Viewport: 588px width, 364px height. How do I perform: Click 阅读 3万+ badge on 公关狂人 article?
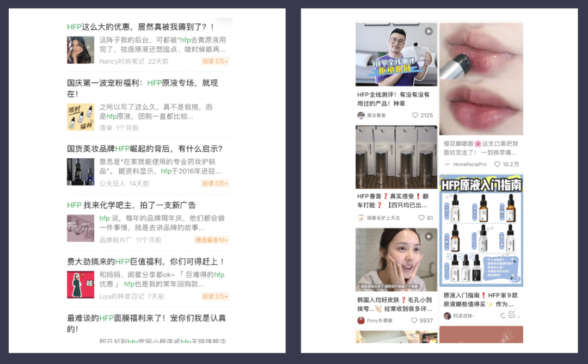(x=215, y=183)
